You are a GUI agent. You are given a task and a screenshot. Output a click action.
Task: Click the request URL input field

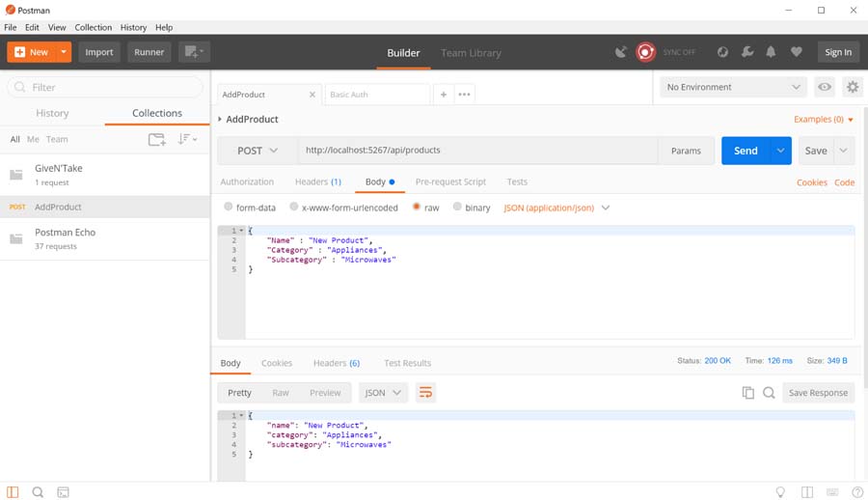click(476, 151)
